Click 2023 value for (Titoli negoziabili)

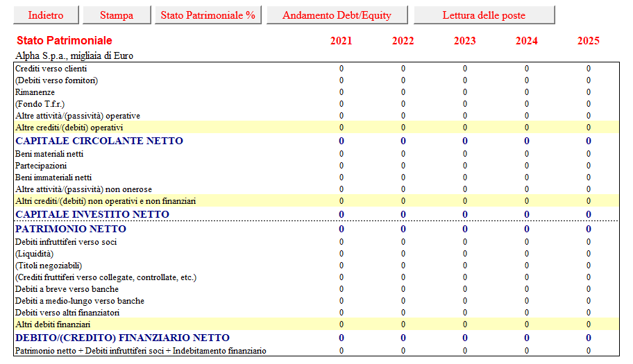click(x=464, y=266)
